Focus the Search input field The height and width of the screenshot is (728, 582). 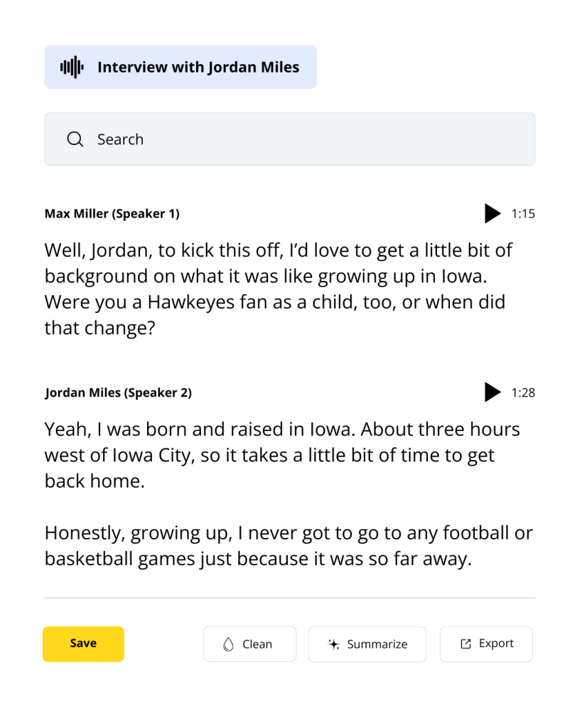[290, 139]
